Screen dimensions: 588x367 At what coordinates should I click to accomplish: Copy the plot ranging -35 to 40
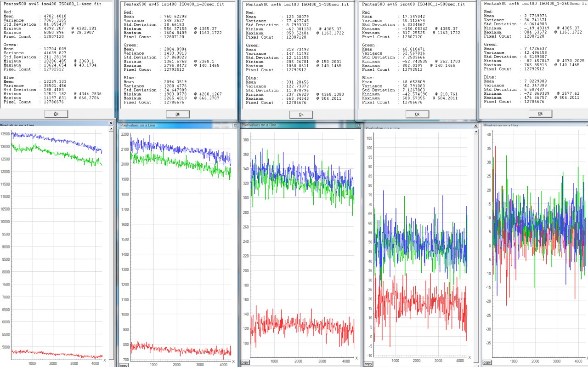(487, 362)
